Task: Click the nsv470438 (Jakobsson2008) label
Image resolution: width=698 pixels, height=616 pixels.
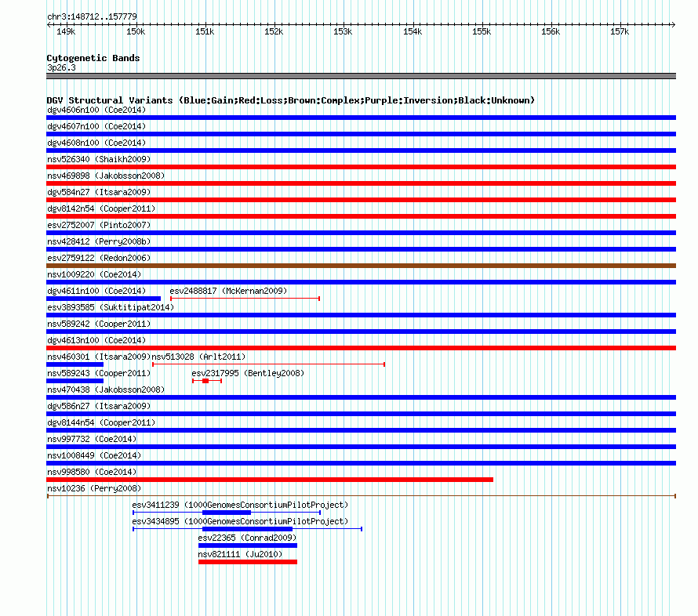Action: tap(106, 390)
